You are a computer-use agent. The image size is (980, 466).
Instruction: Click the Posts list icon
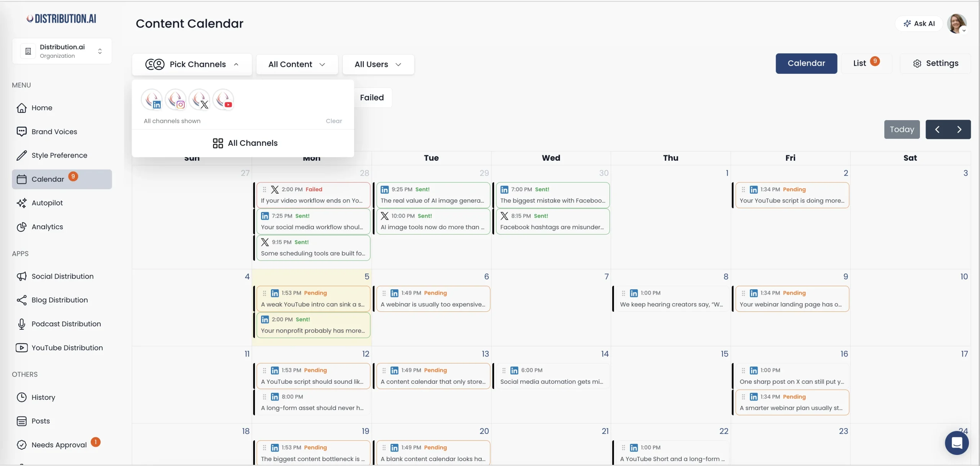coord(22,421)
